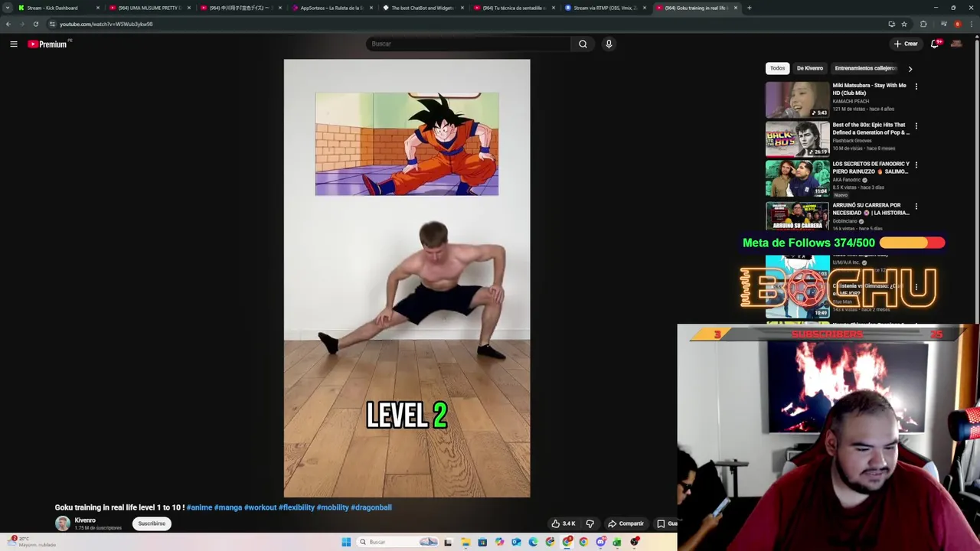The width and height of the screenshot is (980, 551).
Task: Open options for Miki Matsubara video
Action: pyautogui.click(x=916, y=86)
